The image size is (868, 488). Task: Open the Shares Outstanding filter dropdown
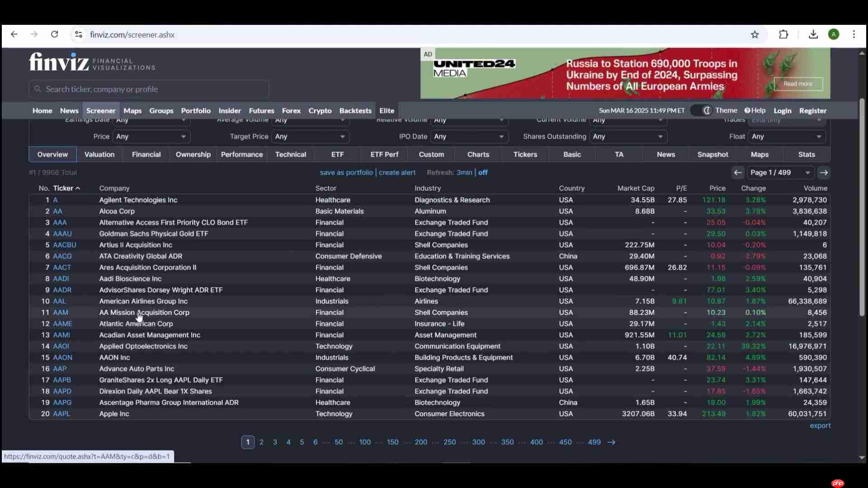coord(628,136)
